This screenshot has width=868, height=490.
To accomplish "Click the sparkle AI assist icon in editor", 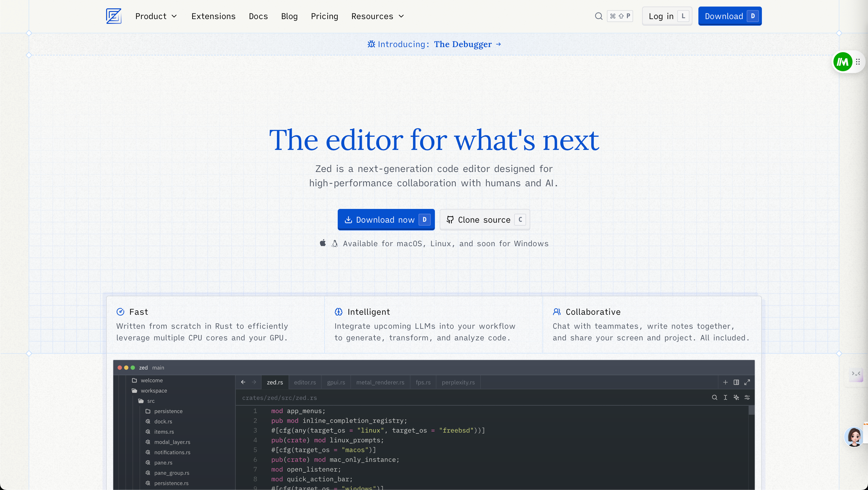I will (x=736, y=397).
